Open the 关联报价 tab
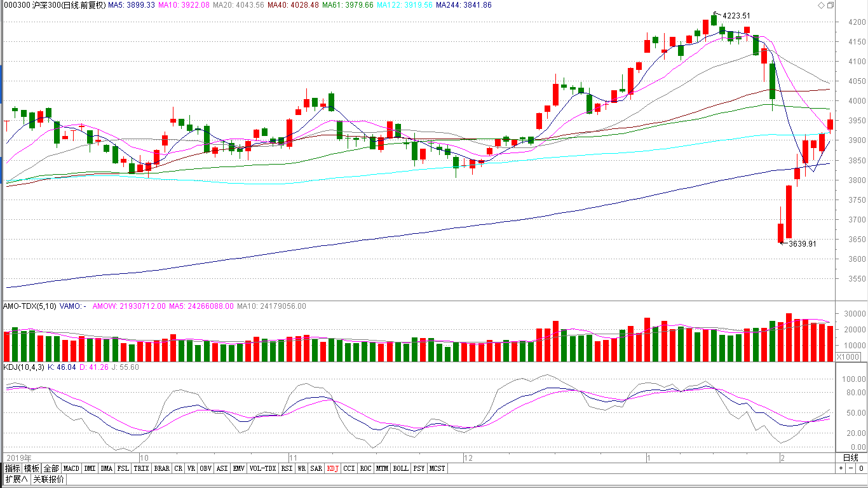The image size is (868, 488). tap(48, 479)
